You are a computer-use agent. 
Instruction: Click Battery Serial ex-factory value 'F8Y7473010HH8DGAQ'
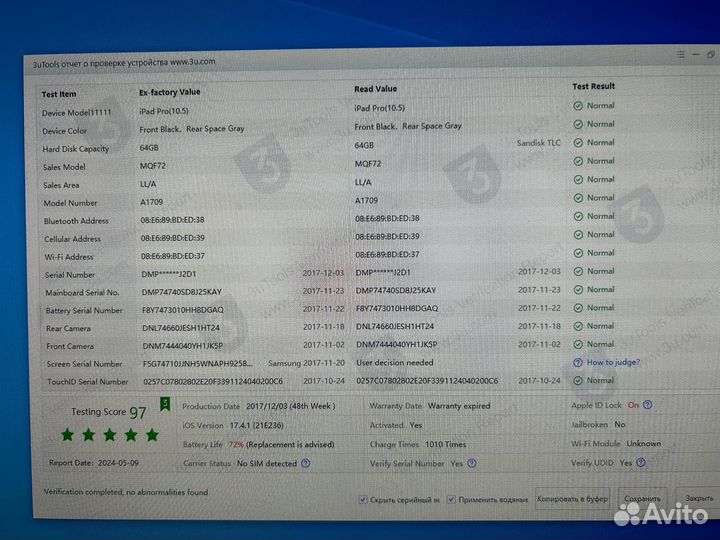[x=183, y=310]
